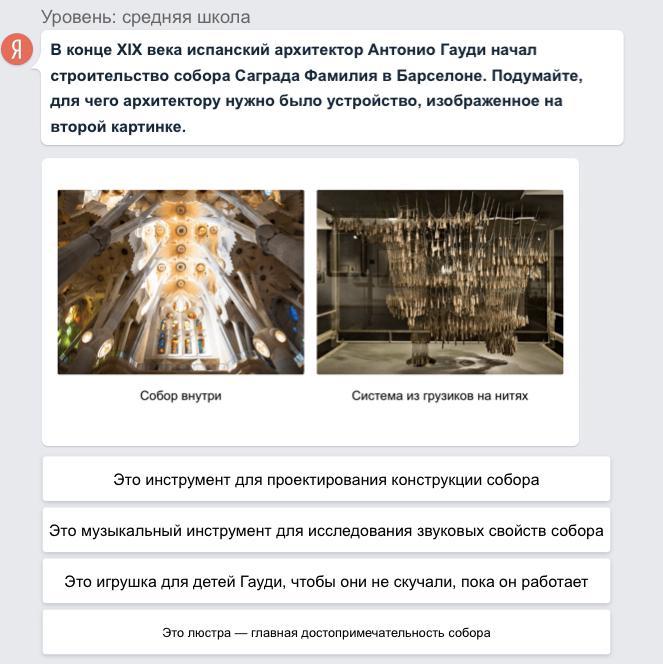663x664 pixels.
Task: Click the stem base of the hanging model
Action: (x=421, y=349)
